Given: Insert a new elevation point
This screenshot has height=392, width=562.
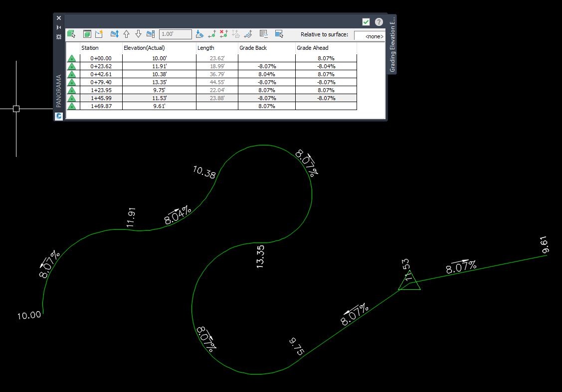Looking at the screenshot, I should 210,34.
